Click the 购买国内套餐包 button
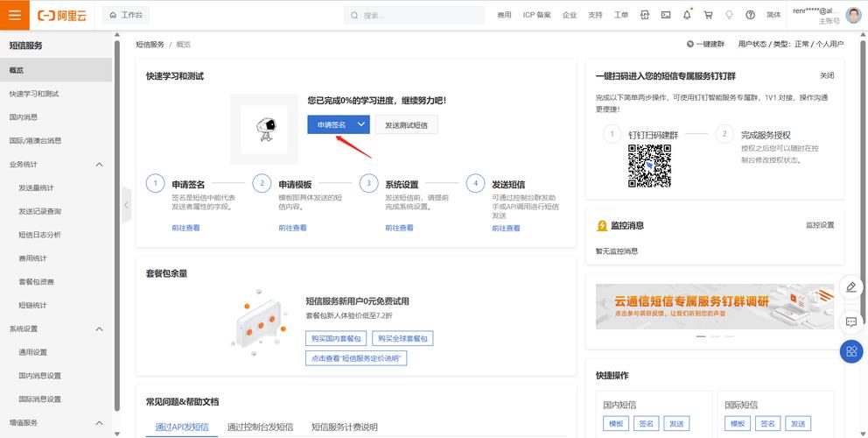This screenshot has height=438, width=868. 336,339
